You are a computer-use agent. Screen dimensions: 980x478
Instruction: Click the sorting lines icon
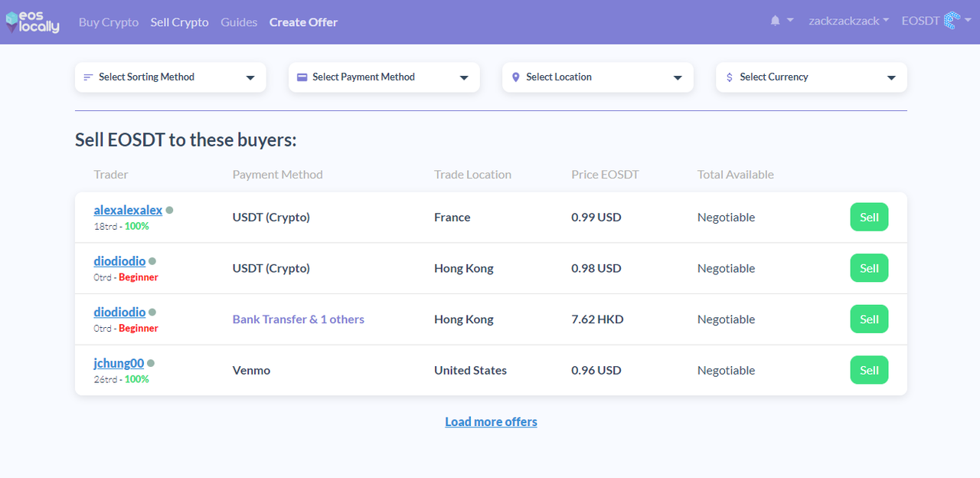pos(88,77)
